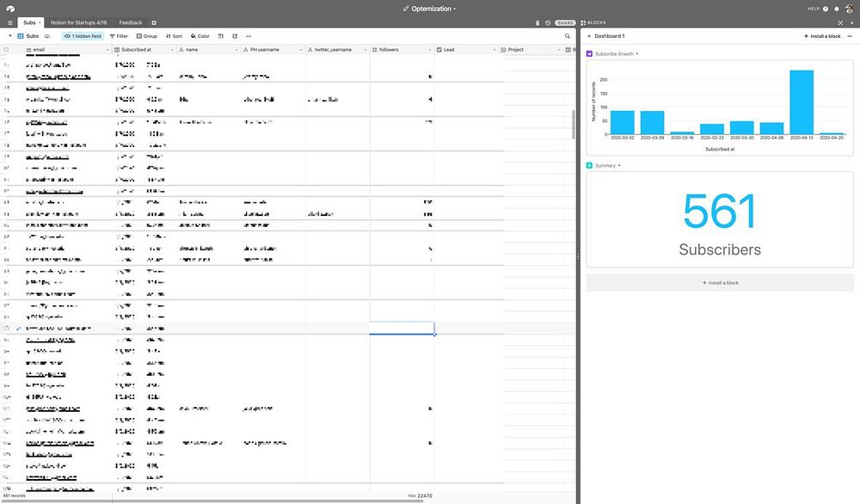860x504 pixels.
Task: Close the blocks panel with X
Action: point(851,22)
